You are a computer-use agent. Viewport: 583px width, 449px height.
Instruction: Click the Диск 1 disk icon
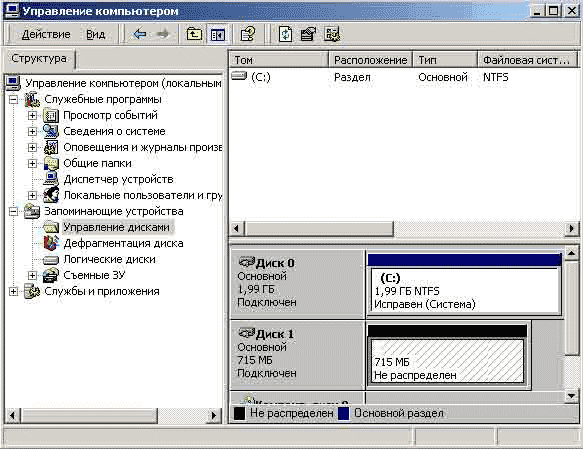(246, 332)
